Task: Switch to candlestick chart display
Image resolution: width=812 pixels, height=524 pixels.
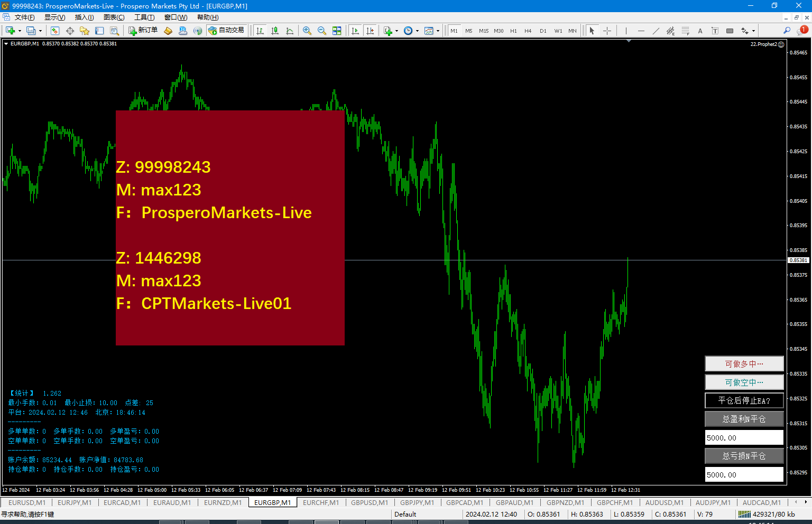Action: (275, 31)
